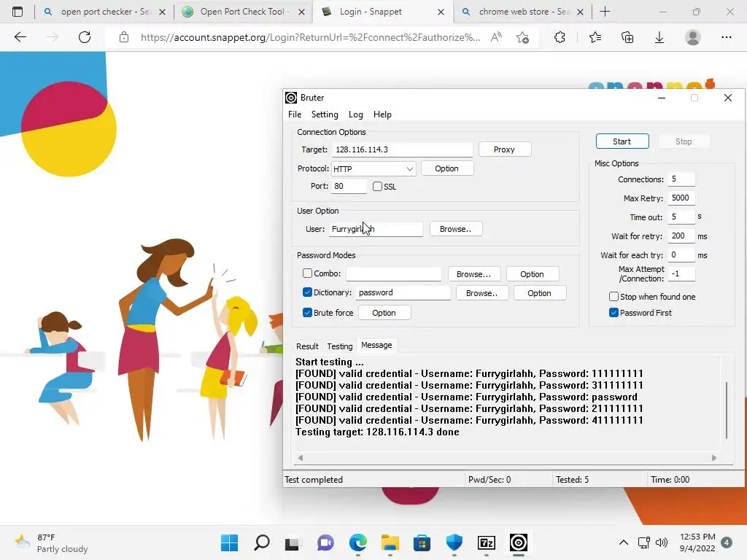Open File Explorer from taskbar
747x560 pixels.
[x=390, y=542]
